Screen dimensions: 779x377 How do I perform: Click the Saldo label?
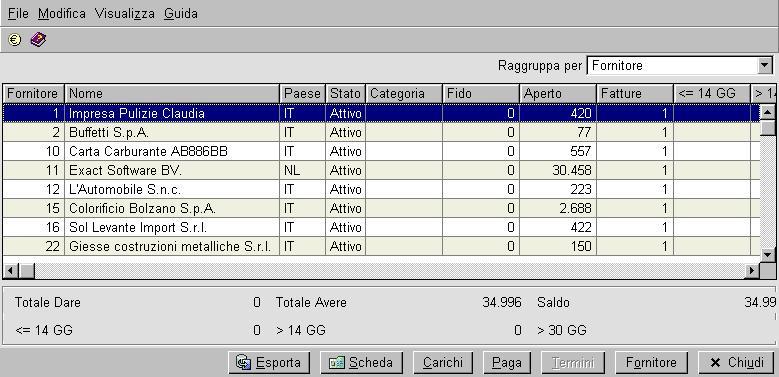553,302
